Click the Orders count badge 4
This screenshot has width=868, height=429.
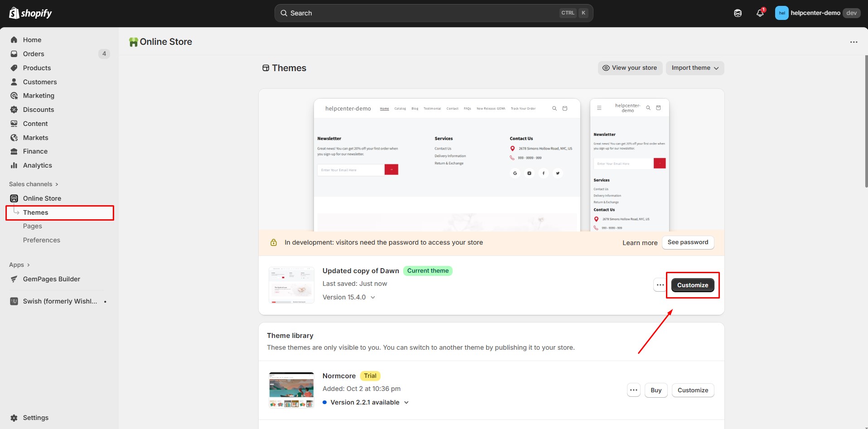[x=104, y=54]
